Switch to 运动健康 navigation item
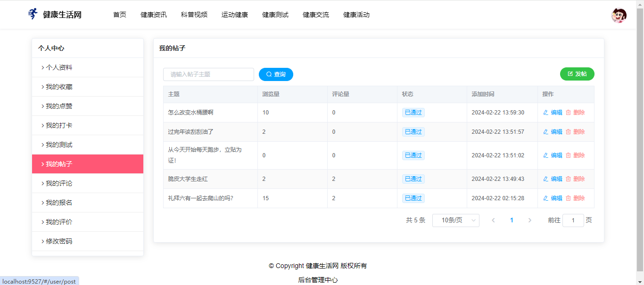 [x=234, y=15]
